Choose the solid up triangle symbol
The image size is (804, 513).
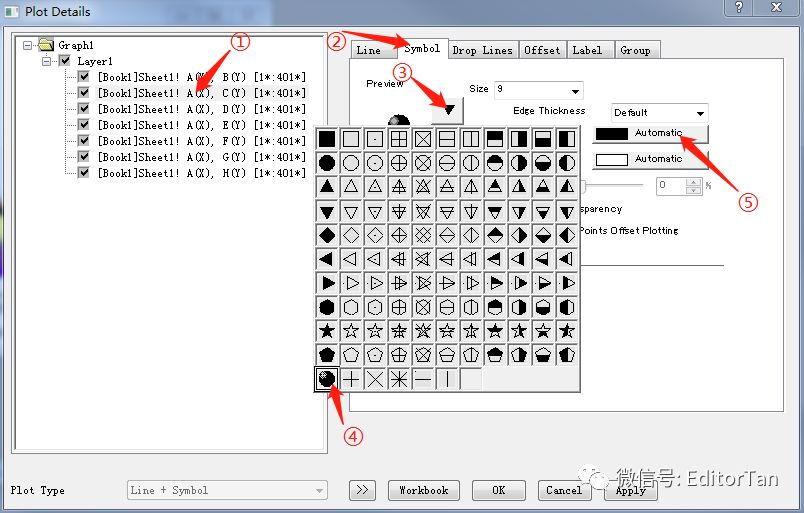coord(327,187)
